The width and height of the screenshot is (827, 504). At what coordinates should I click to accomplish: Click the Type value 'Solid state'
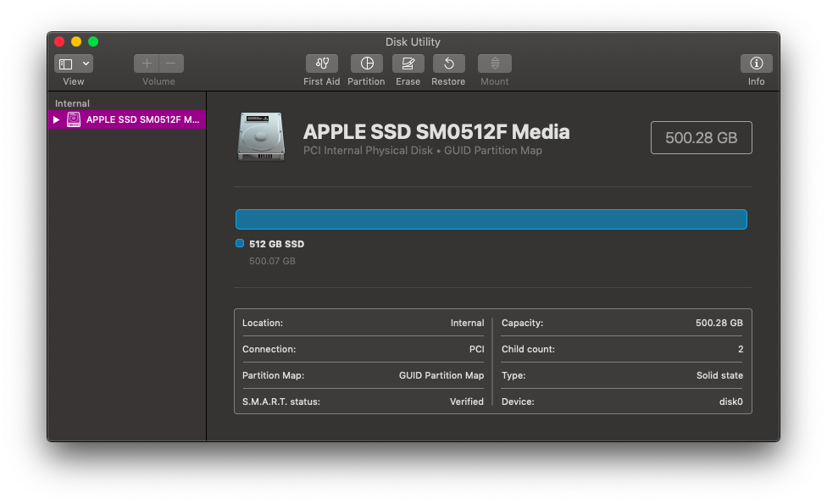(719, 375)
